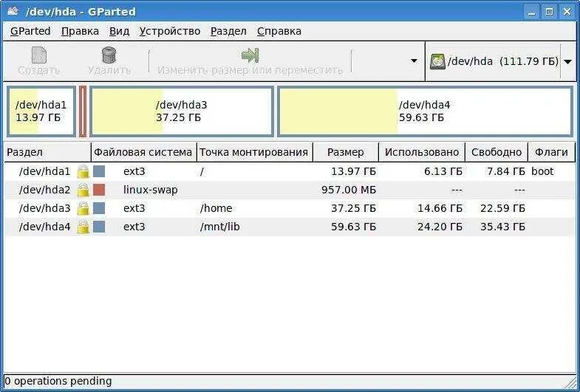
Task: Open the GParted menu
Action: click(x=30, y=31)
